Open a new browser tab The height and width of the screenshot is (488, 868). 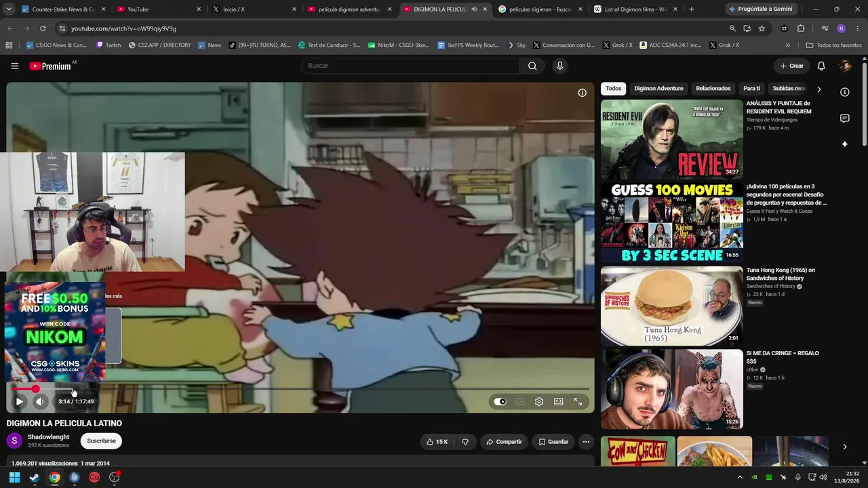point(691,9)
